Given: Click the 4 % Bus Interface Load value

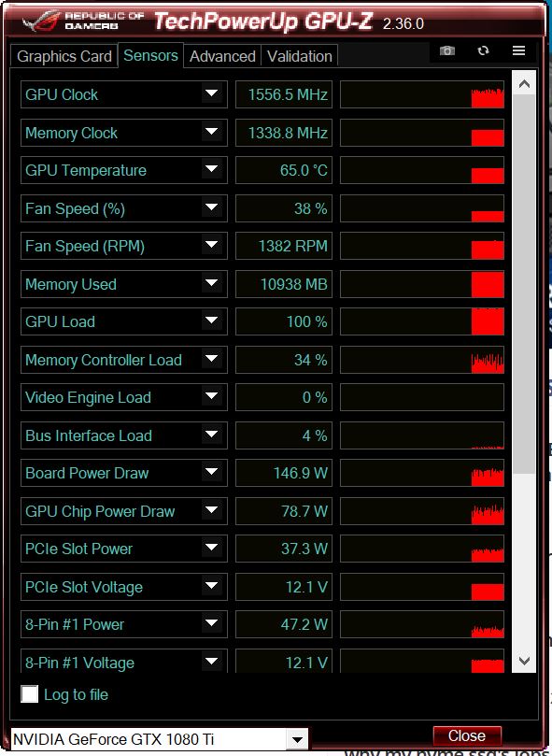Looking at the screenshot, I should (x=284, y=435).
